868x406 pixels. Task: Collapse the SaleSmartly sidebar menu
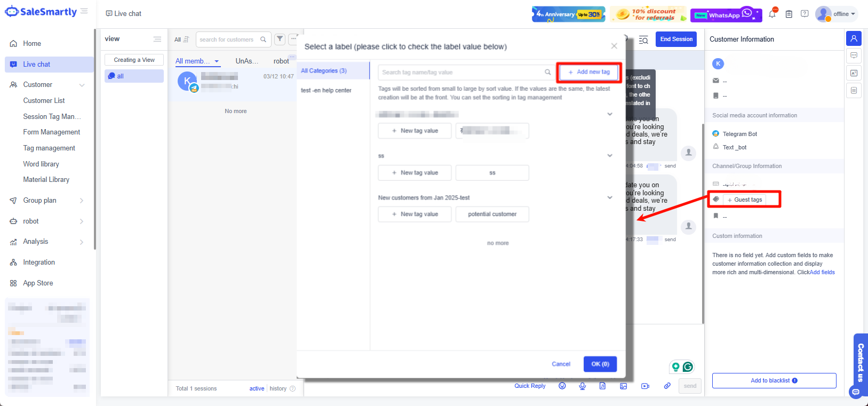pos(84,11)
